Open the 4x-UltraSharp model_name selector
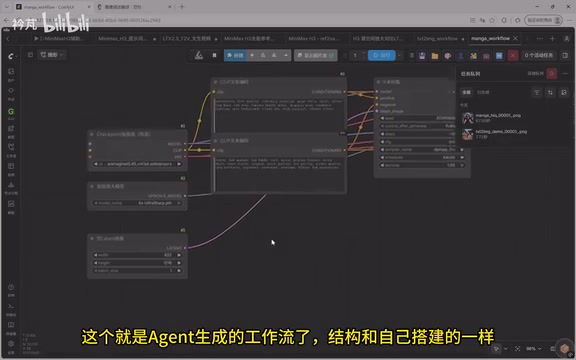Image resolution: width=576 pixels, height=360 pixels. point(138,203)
